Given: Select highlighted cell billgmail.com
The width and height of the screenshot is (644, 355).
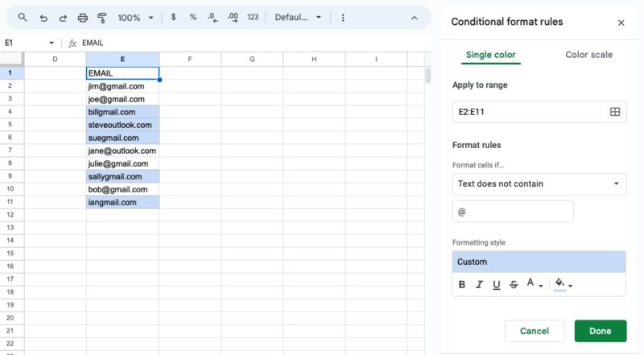Looking at the screenshot, I should pyautogui.click(x=122, y=112).
